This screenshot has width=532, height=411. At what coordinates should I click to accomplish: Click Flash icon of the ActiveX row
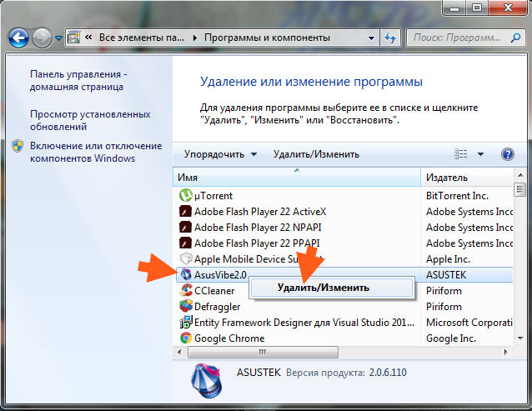coord(185,212)
